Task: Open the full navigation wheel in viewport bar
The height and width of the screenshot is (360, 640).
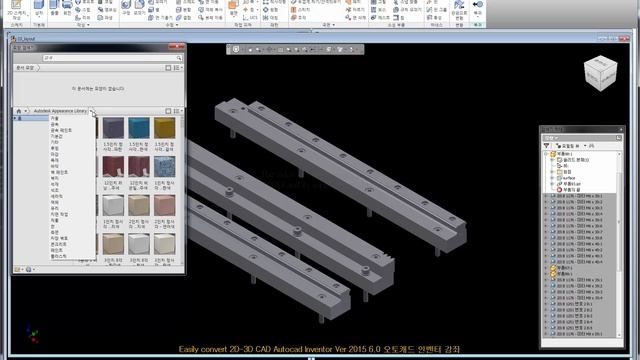Action: [236, 49]
